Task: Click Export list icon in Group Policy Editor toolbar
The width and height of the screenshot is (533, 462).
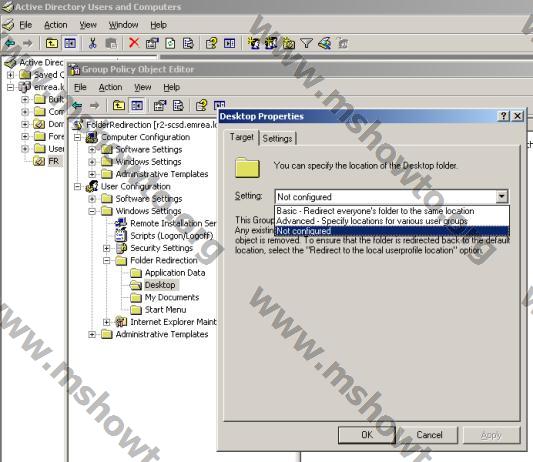Action: coord(178,105)
